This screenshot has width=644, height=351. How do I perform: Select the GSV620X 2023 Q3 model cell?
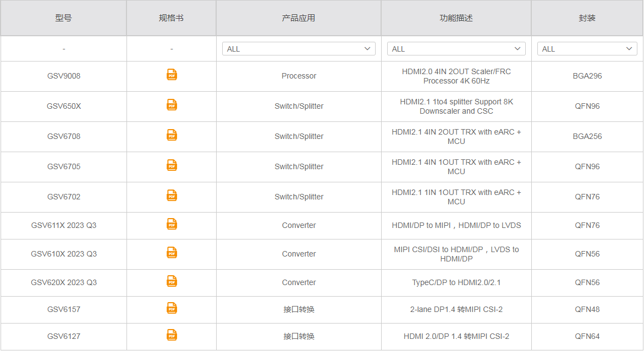64,282
